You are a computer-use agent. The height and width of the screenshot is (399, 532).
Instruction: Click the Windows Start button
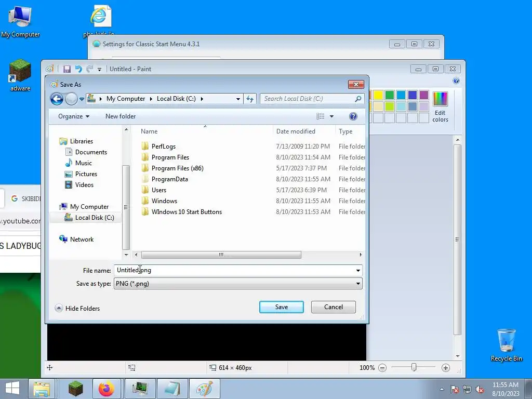12,388
